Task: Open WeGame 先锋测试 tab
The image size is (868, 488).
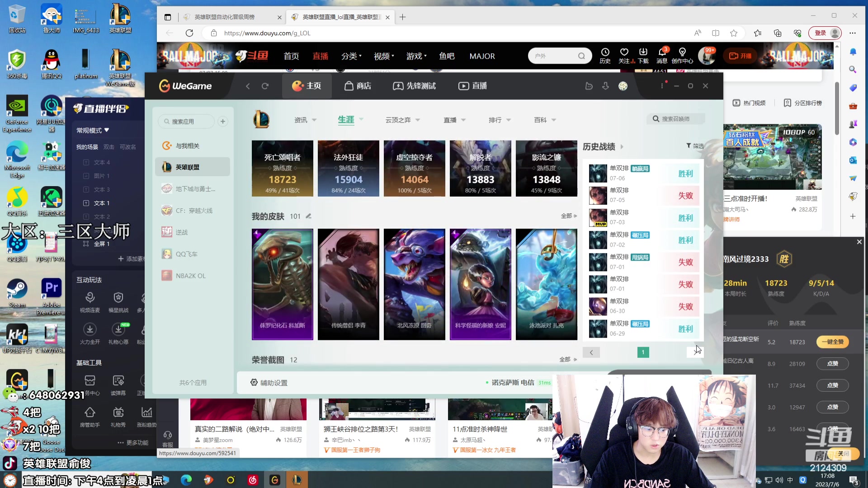Action: 414,86
